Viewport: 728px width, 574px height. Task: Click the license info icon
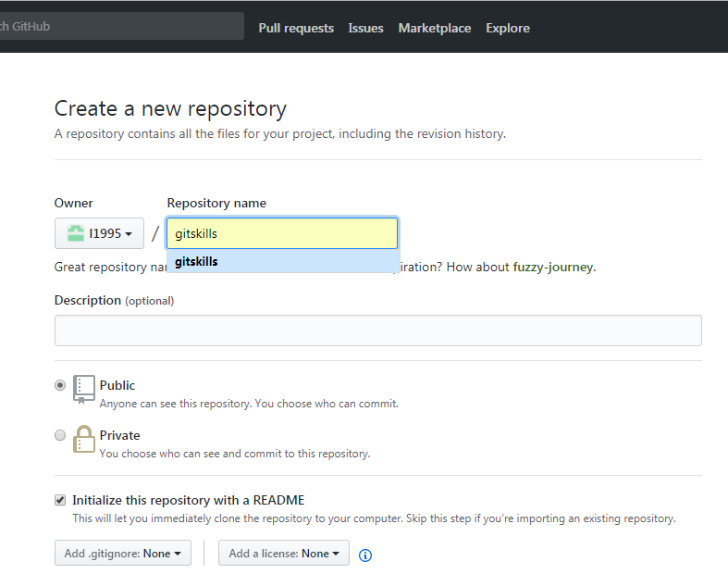[364, 555]
